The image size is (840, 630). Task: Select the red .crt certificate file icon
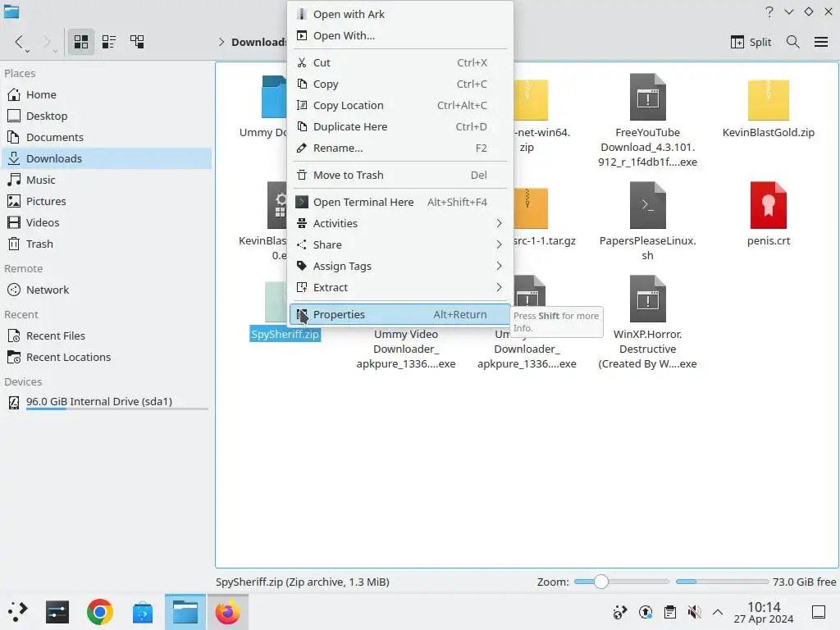coord(768,205)
